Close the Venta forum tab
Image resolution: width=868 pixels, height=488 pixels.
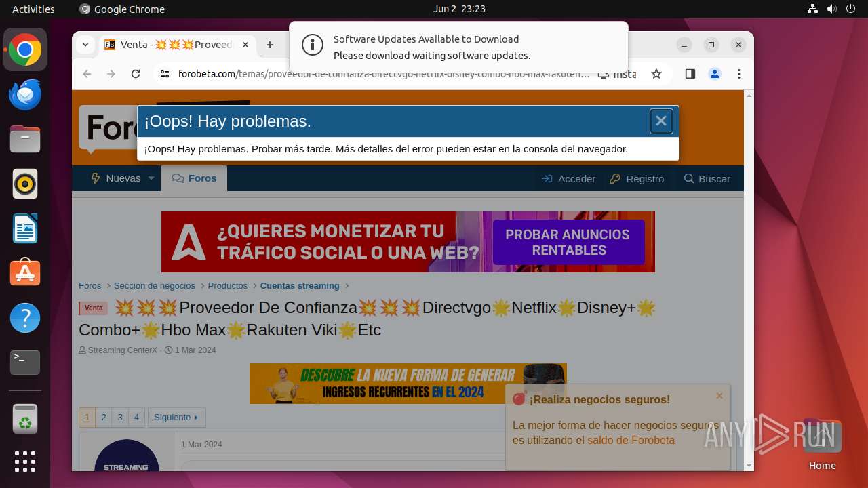pos(245,45)
